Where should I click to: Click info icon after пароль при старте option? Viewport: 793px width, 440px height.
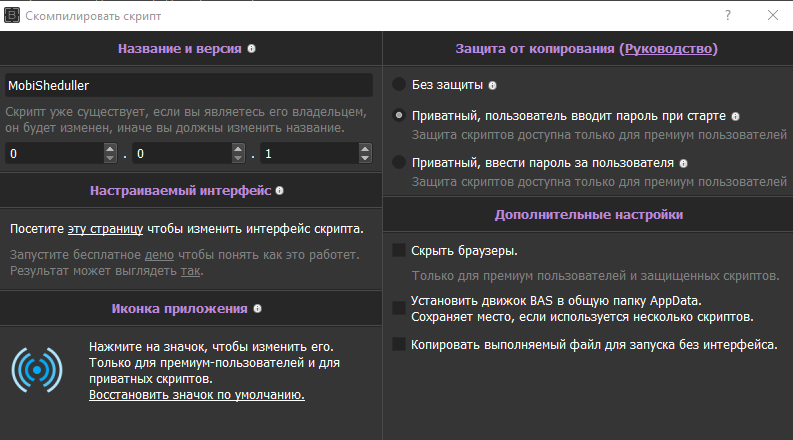click(735, 116)
